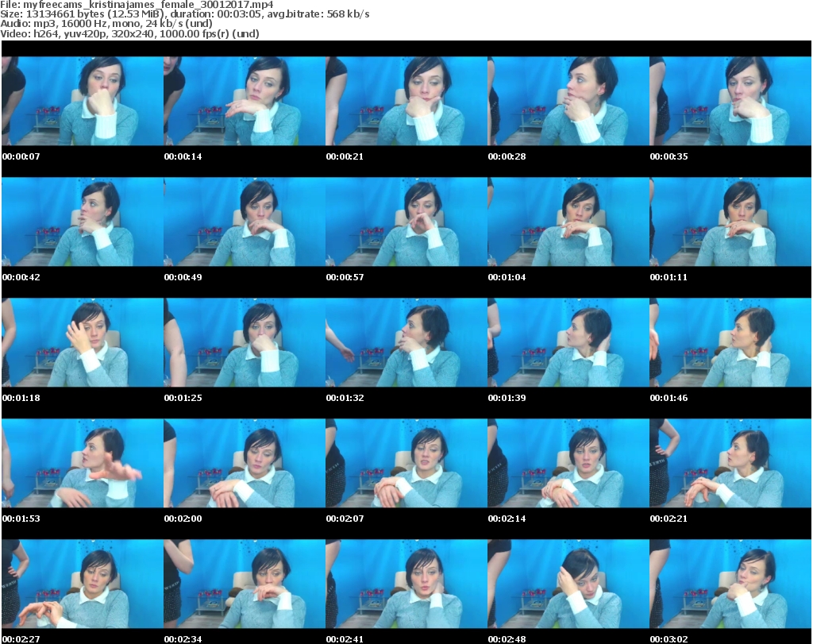This screenshot has width=813, height=644.
Task: Click the 00:00:07 timestamp label
Action: click(x=21, y=156)
